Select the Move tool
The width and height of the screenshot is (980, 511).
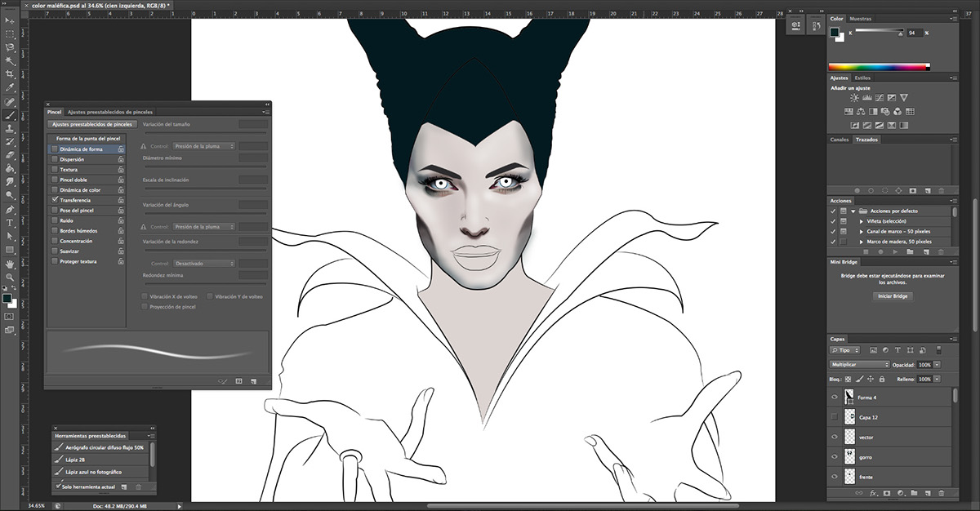[10, 20]
